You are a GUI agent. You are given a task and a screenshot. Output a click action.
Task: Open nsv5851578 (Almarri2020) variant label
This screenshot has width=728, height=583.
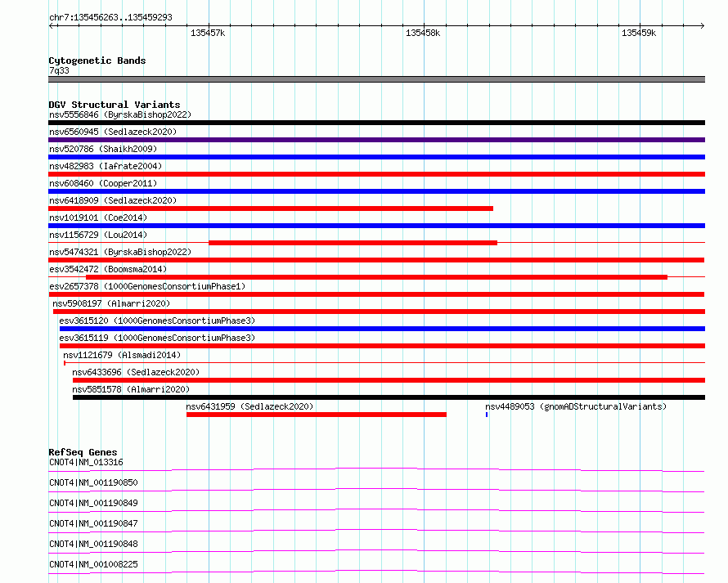click(131, 389)
